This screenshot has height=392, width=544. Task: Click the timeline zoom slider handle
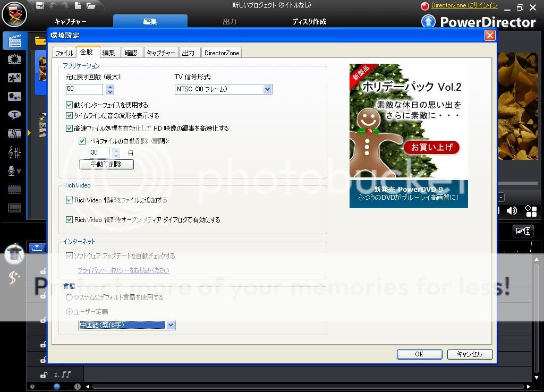click(57, 386)
